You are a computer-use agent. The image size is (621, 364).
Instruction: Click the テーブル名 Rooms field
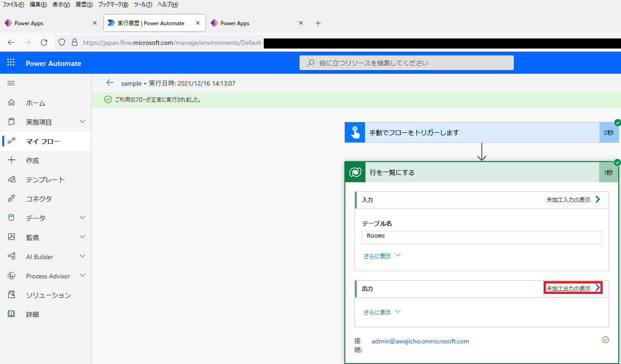pyautogui.click(x=481, y=237)
